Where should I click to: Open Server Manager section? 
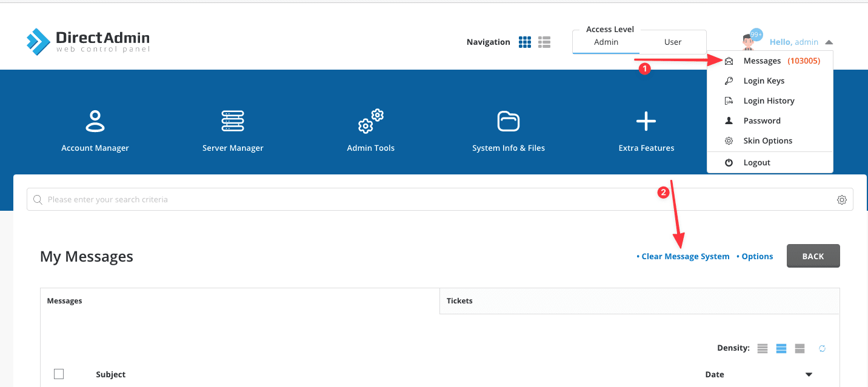(233, 121)
